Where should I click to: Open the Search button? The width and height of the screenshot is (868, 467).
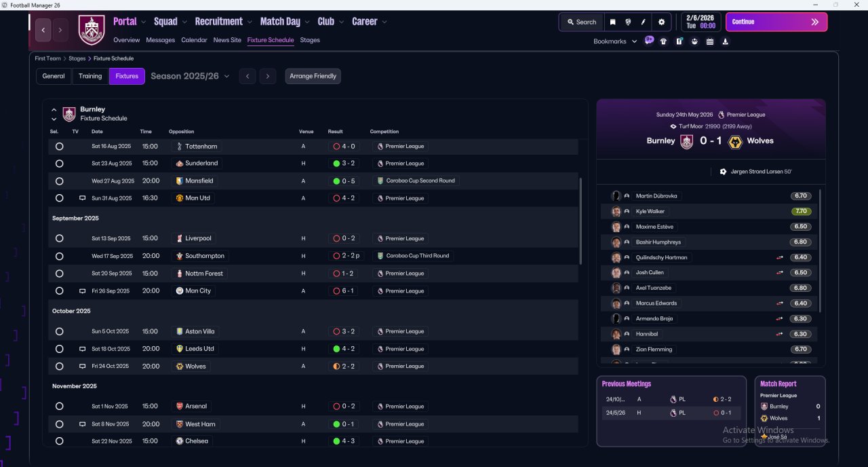[581, 22]
